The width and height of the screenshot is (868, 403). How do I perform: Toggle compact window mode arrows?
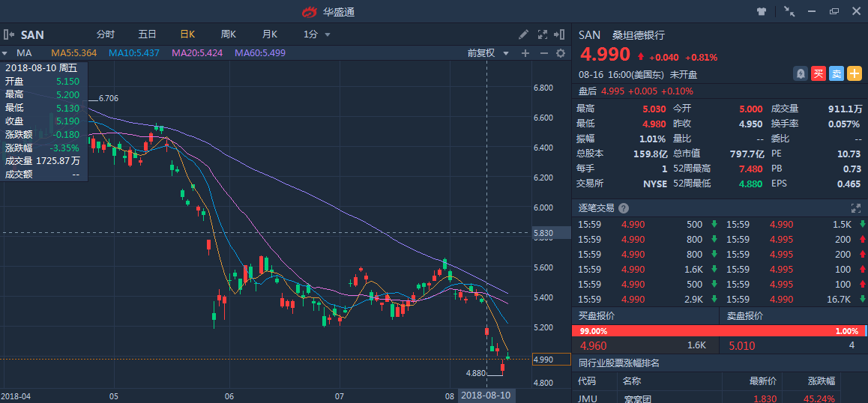tap(789, 11)
